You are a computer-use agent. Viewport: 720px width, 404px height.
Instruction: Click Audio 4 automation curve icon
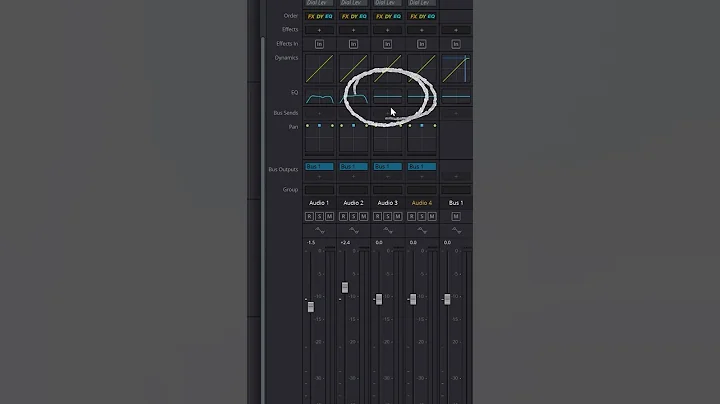(422, 230)
